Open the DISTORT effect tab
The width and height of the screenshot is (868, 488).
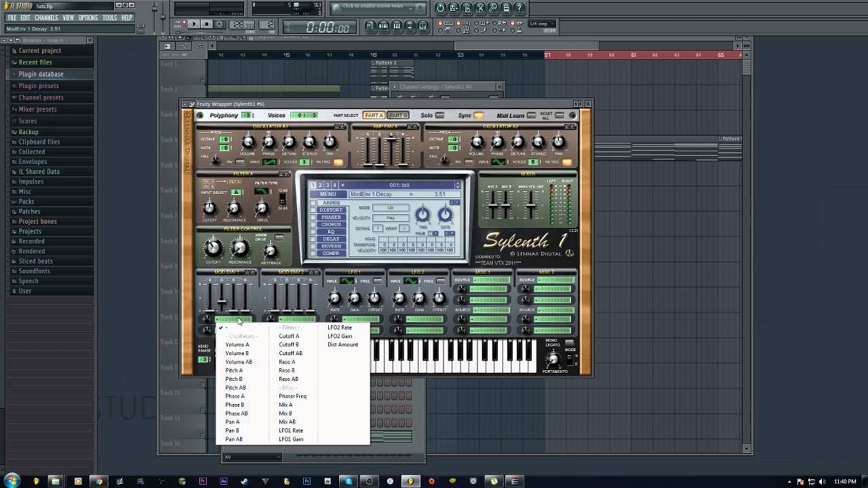tap(332, 210)
